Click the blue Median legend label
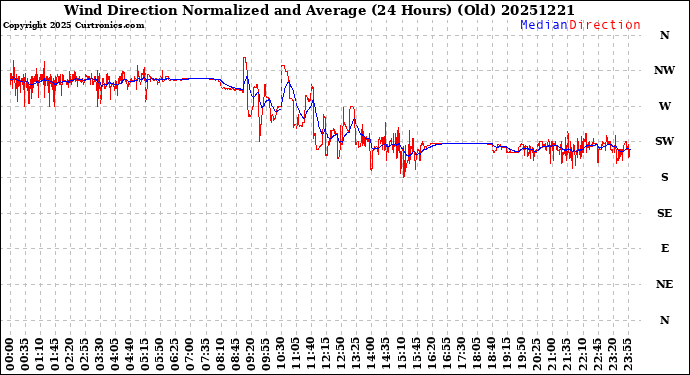 pyautogui.click(x=544, y=25)
